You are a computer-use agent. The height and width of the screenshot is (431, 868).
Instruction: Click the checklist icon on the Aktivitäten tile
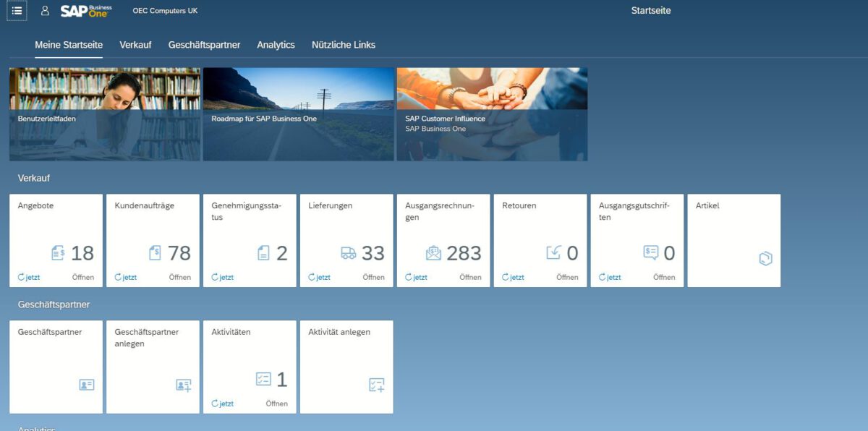pos(265,377)
